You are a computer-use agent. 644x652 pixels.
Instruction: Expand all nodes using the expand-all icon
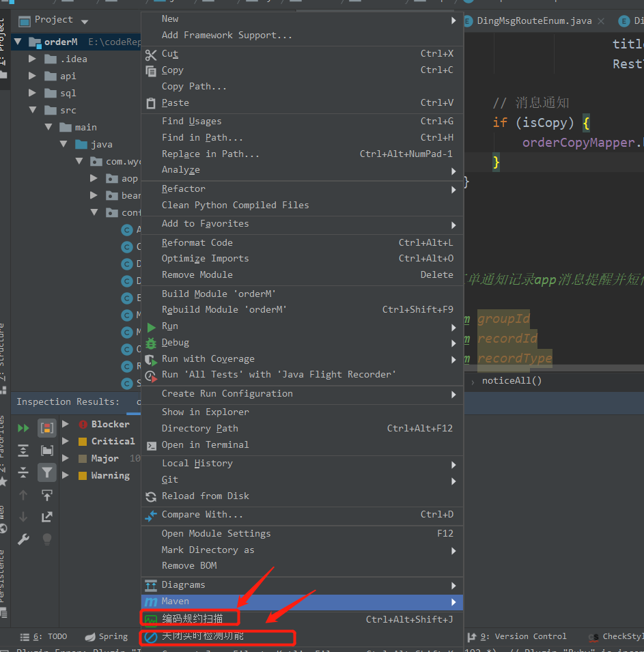click(x=23, y=450)
